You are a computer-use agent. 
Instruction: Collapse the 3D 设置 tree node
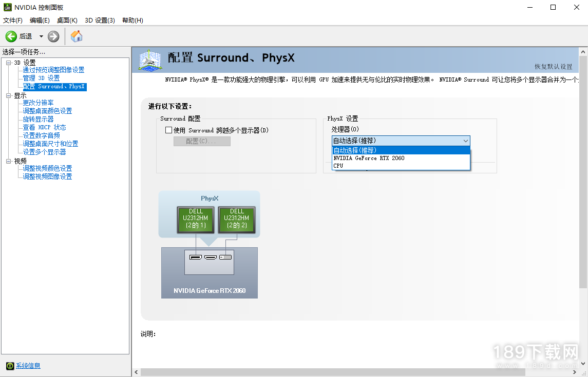8,63
